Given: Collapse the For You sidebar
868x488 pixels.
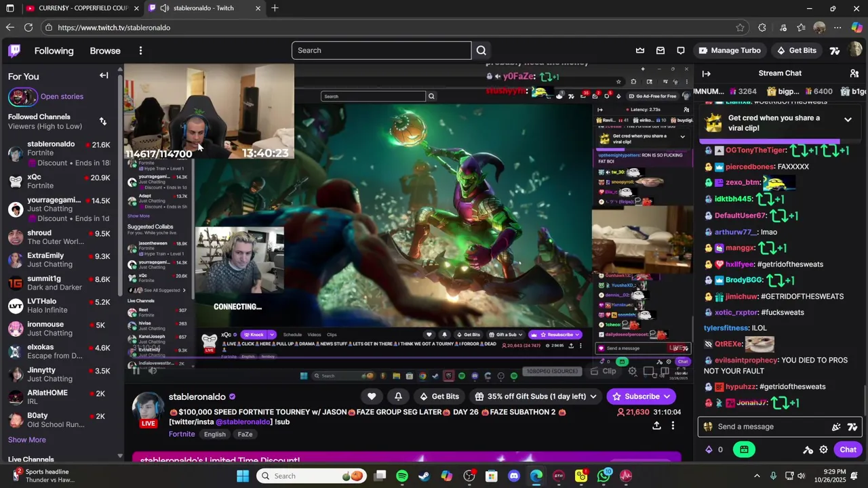Looking at the screenshot, I should click(104, 76).
